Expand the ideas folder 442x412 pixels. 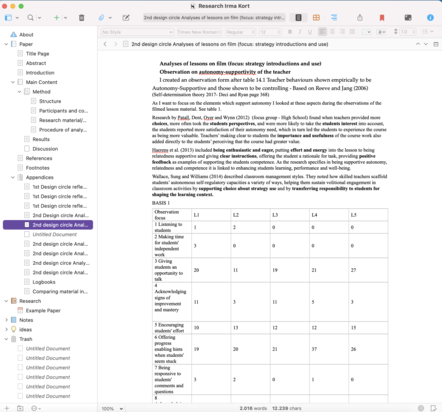(x=6, y=330)
